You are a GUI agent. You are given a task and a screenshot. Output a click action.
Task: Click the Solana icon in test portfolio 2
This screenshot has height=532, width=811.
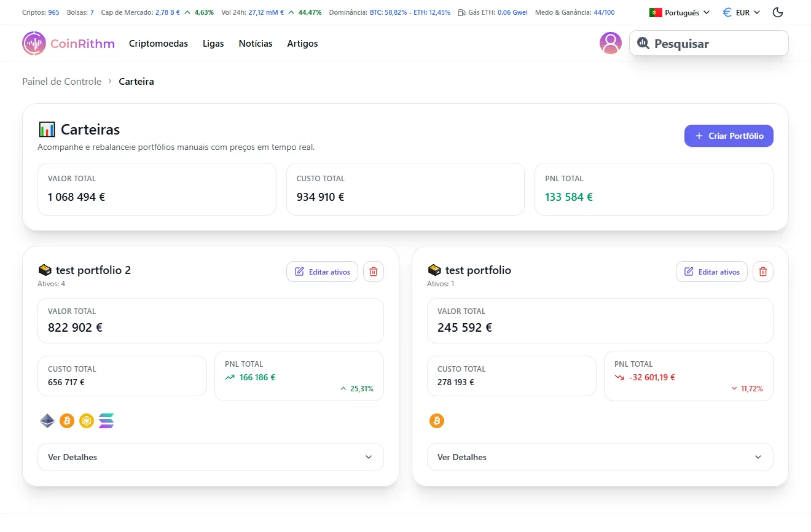106,421
